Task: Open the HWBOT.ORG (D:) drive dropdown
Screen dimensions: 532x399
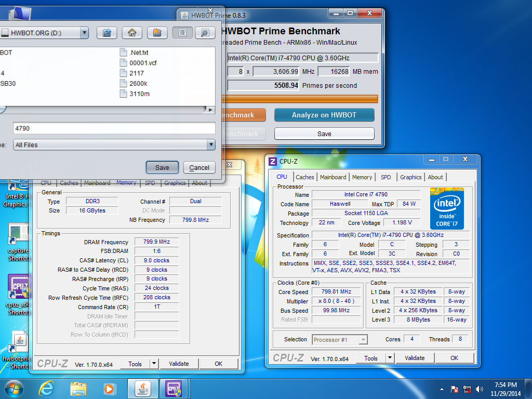Action: tap(84, 33)
